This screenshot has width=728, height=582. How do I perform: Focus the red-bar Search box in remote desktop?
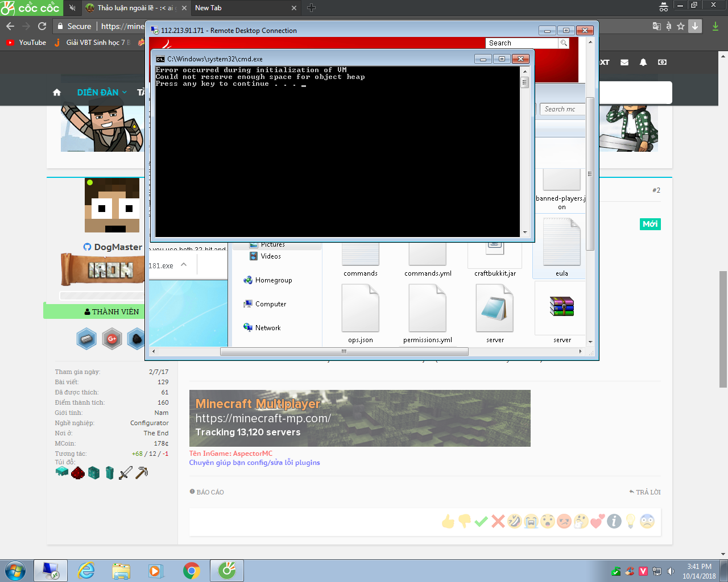click(x=522, y=43)
